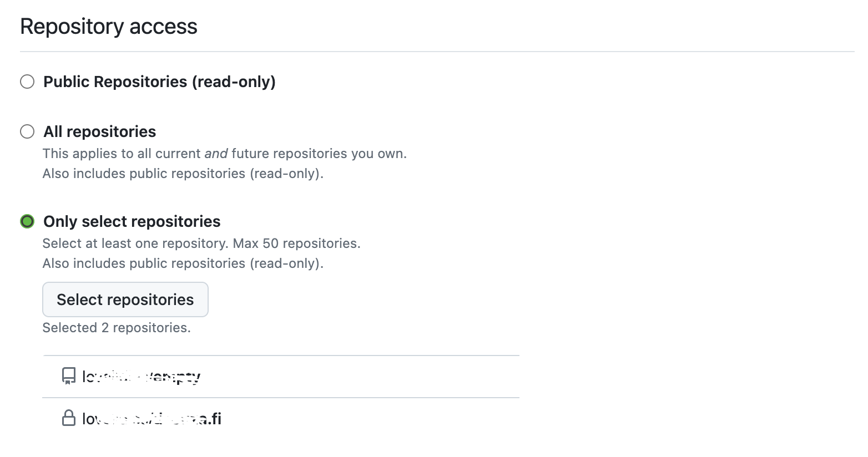This screenshot has width=868, height=457.
Task: Click the public repository book icon
Action: pyautogui.click(x=68, y=376)
